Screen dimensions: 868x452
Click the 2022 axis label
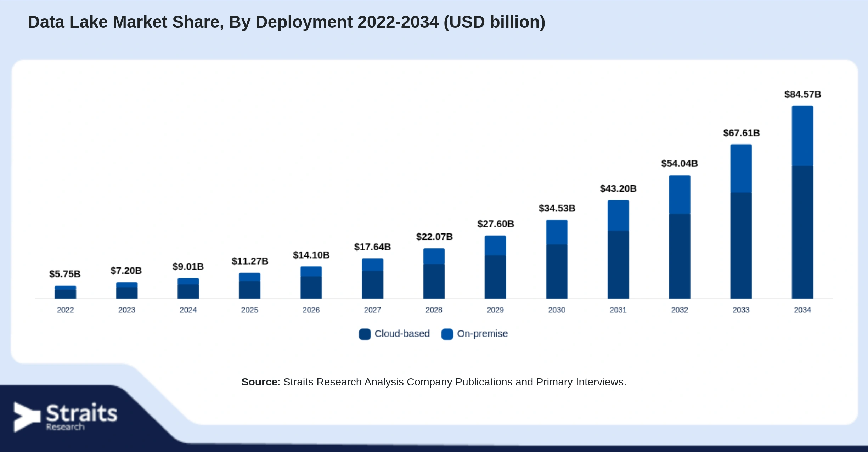(x=66, y=310)
